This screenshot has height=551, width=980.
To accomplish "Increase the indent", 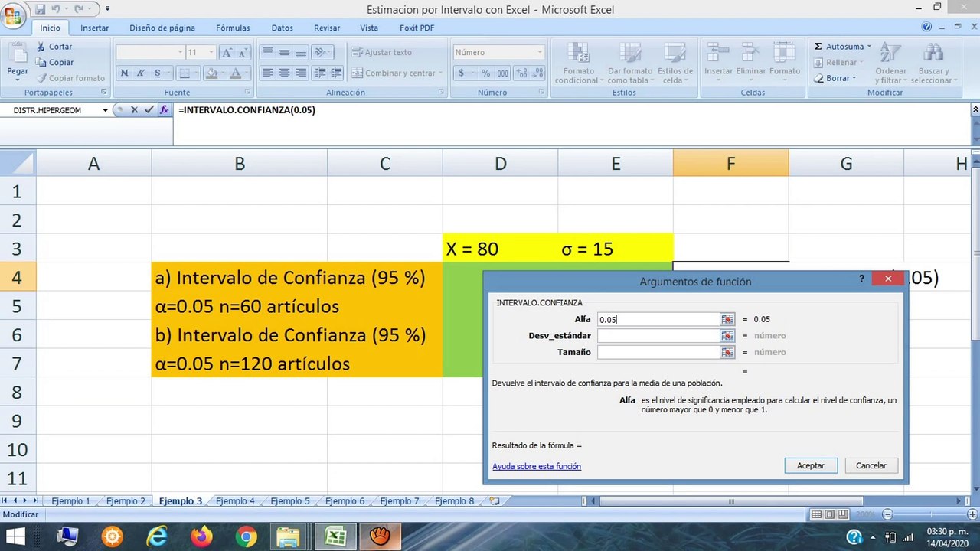I will [337, 73].
